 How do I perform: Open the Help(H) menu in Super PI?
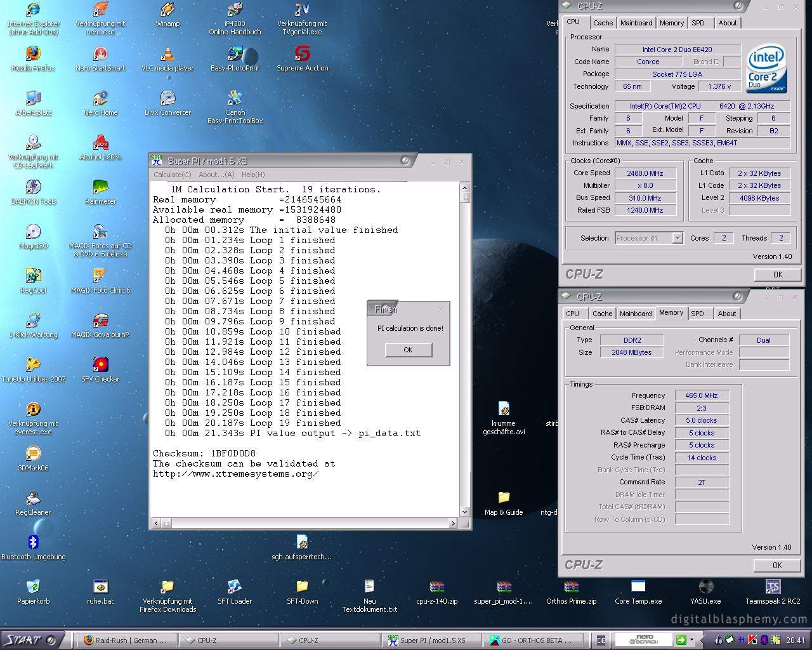253,175
